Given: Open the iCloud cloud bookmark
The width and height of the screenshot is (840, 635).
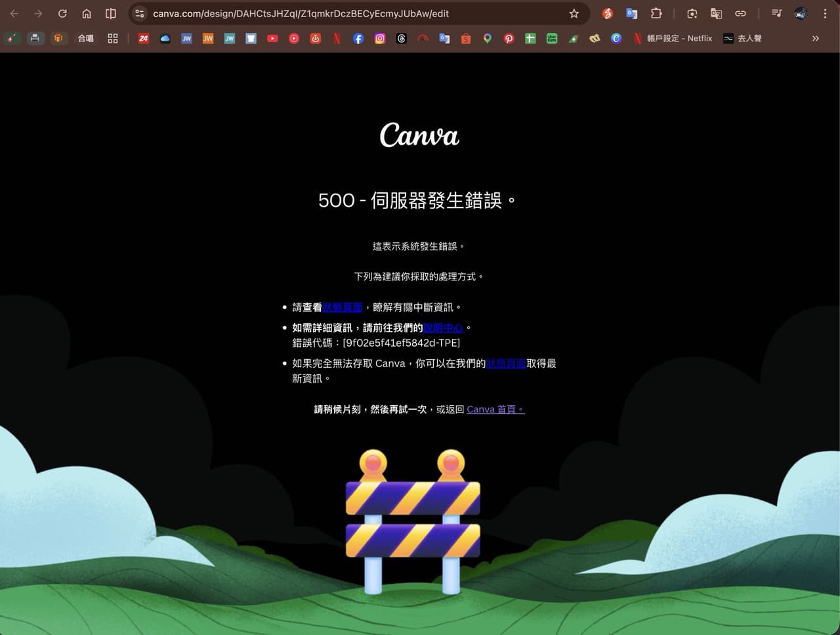Looking at the screenshot, I should (x=165, y=39).
